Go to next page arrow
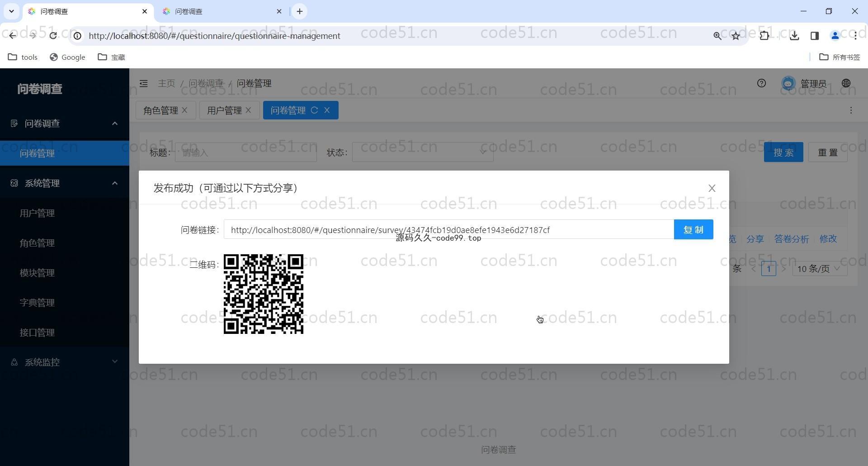 coord(784,269)
